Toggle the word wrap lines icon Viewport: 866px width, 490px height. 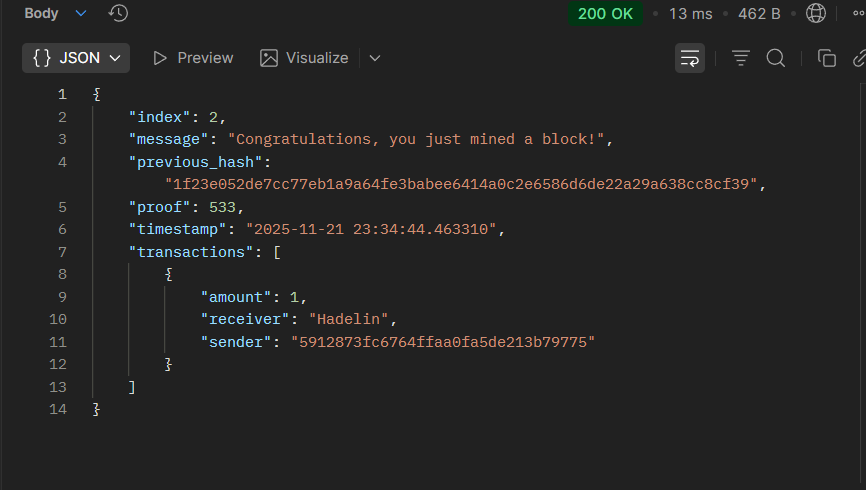[690, 58]
